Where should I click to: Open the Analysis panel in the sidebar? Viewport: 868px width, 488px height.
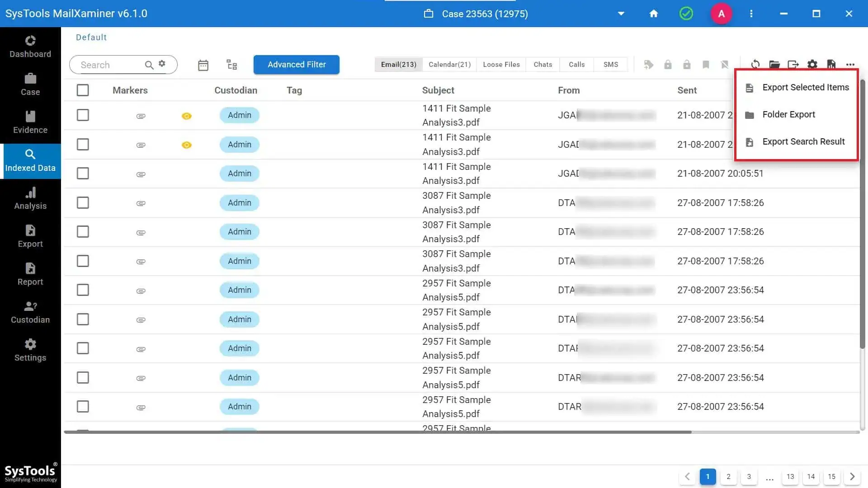pyautogui.click(x=30, y=199)
